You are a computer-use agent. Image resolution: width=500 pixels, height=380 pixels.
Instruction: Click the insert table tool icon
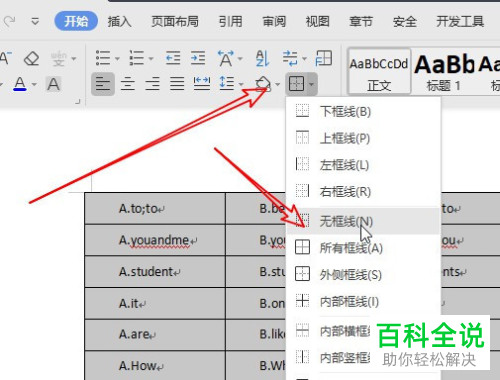pyautogui.click(x=323, y=58)
